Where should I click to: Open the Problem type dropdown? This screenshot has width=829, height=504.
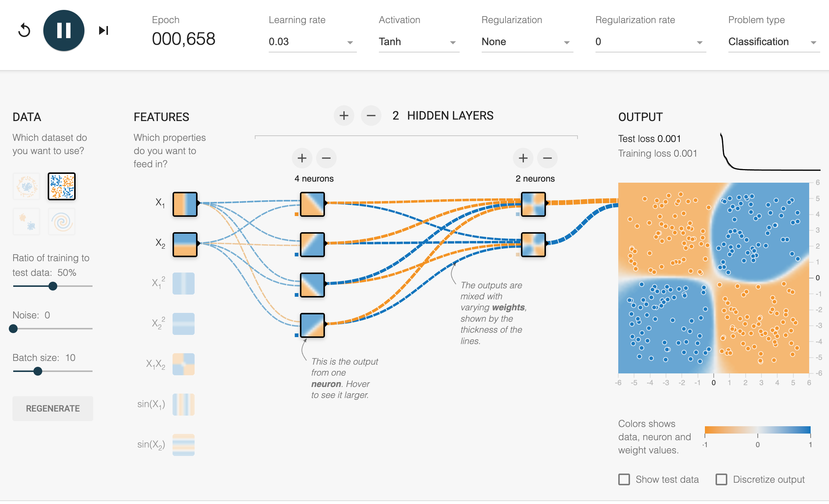pyautogui.click(x=773, y=42)
